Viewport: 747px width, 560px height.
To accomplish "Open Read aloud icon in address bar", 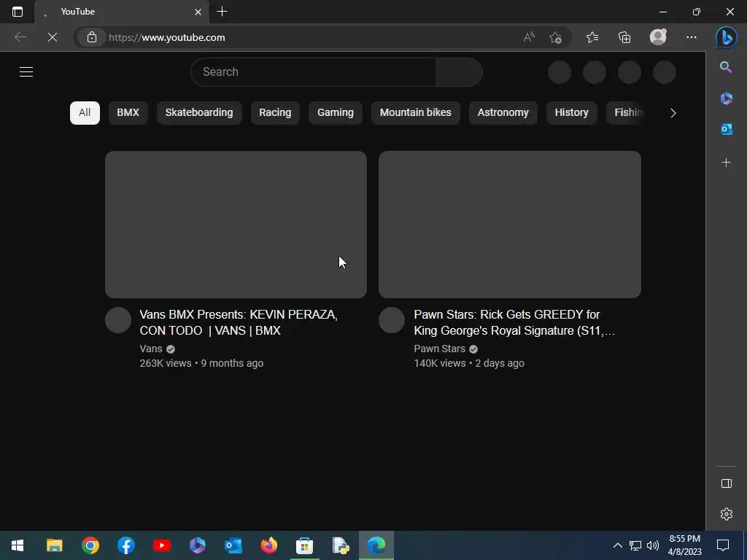I will coord(530,37).
